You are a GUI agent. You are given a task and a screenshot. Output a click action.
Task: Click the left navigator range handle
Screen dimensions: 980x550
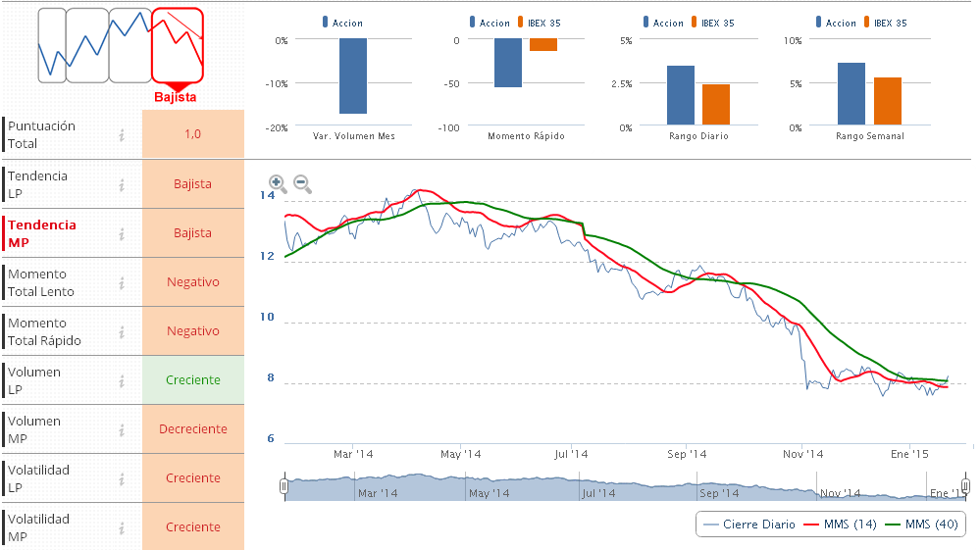(284, 486)
